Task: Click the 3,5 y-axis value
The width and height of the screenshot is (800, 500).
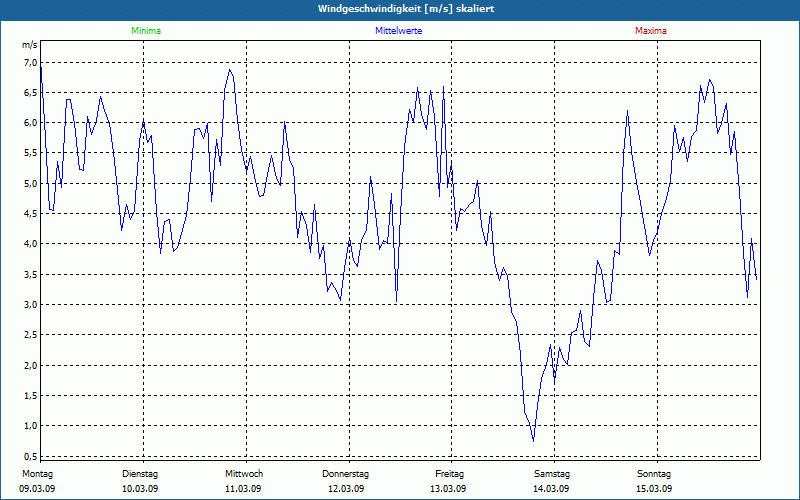Action: 31,274
